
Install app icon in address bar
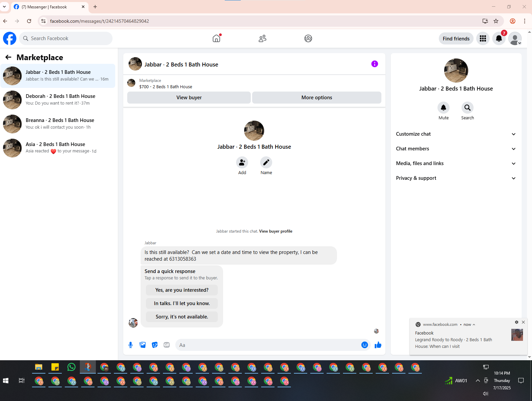point(485,21)
